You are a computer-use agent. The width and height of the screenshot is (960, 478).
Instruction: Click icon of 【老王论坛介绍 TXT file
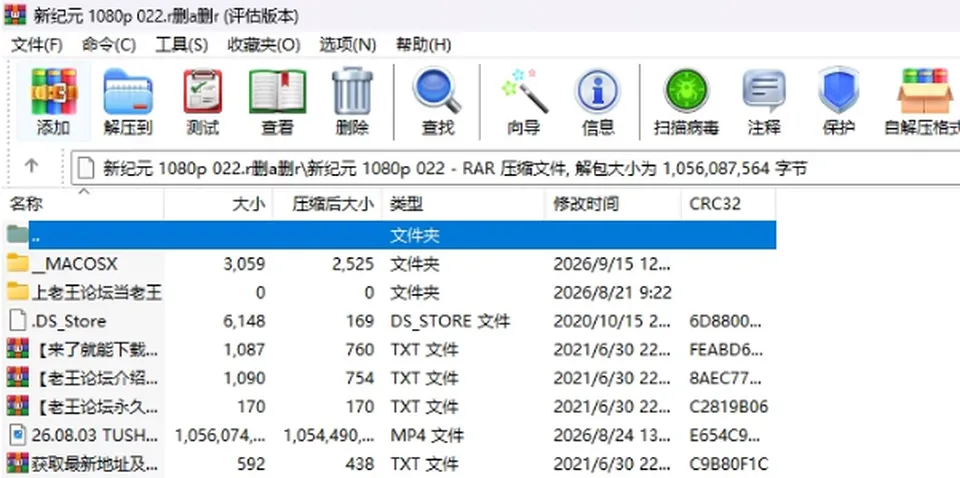click(x=18, y=377)
